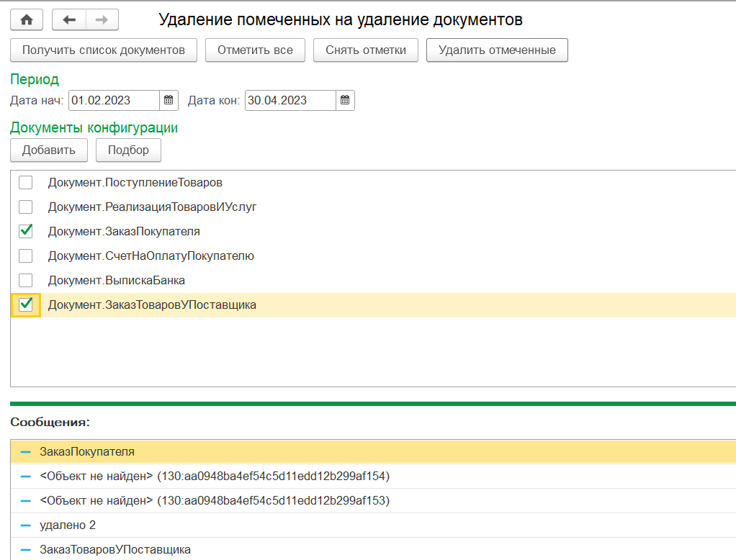Open calendar picker for end date
The image size is (736, 560).
pyautogui.click(x=345, y=100)
